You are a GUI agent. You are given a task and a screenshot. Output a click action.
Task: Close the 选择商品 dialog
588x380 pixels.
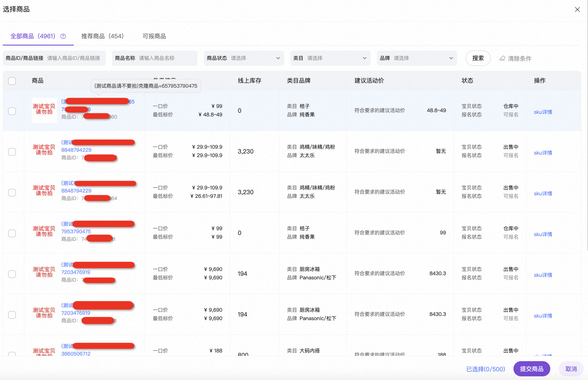[577, 10]
